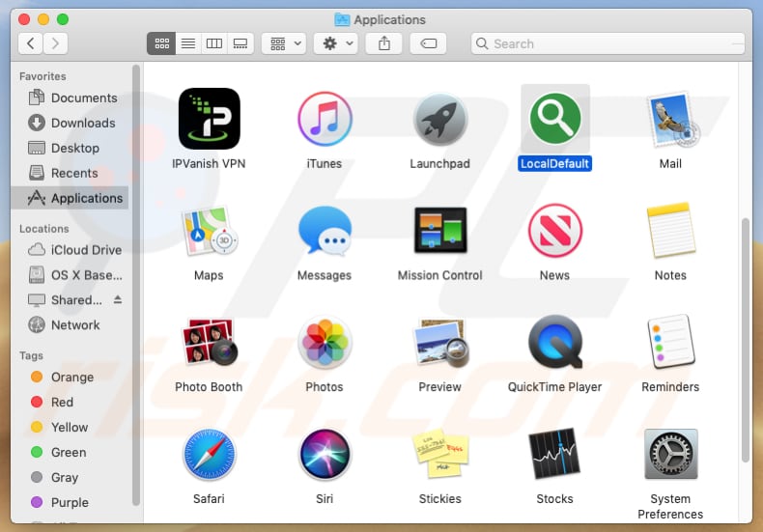Go forward with the right arrow button

click(55, 43)
